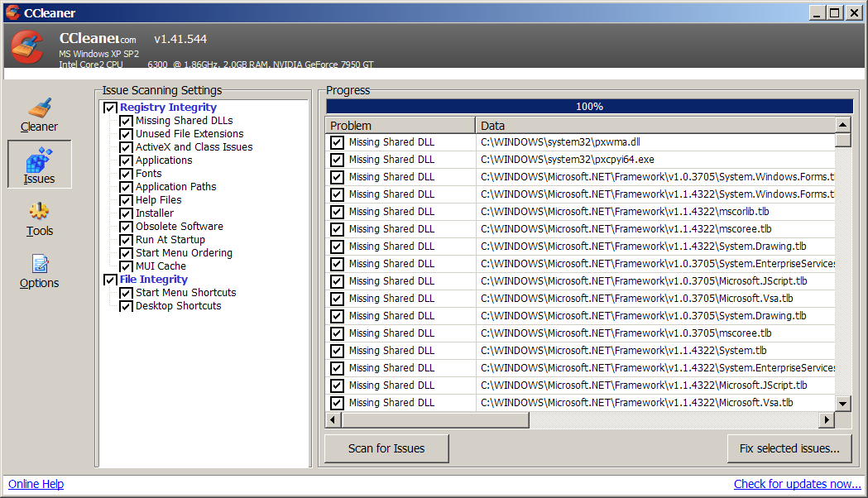Viewport: 868px width, 498px height.
Task: Toggle the File Integrity checkbox
Action: 110,280
